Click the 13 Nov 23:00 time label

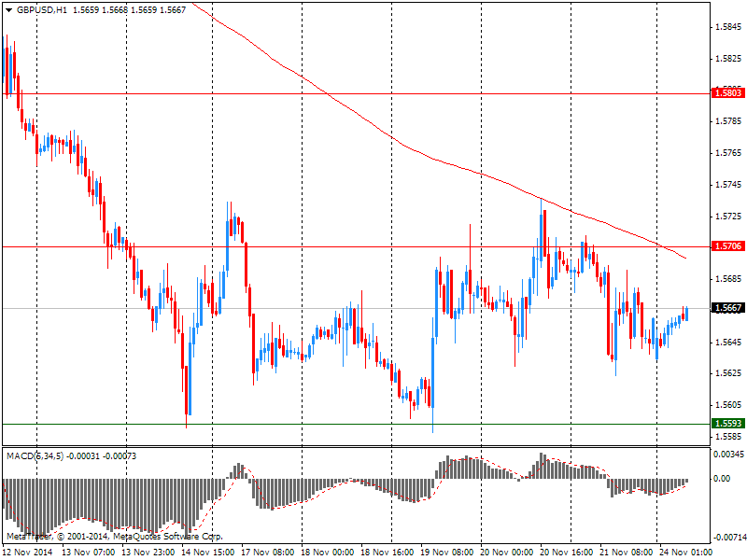pos(148,553)
